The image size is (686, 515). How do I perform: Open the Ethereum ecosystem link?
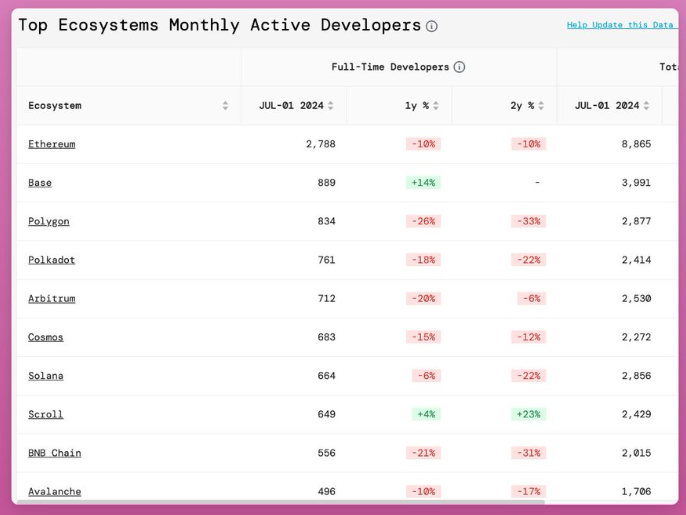coord(52,144)
